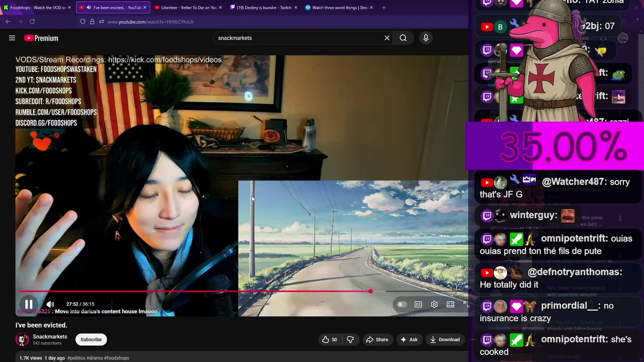Open the #foodshops hashtag
The width and height of the screenshot is (644, 362).
tap(117, 358)
